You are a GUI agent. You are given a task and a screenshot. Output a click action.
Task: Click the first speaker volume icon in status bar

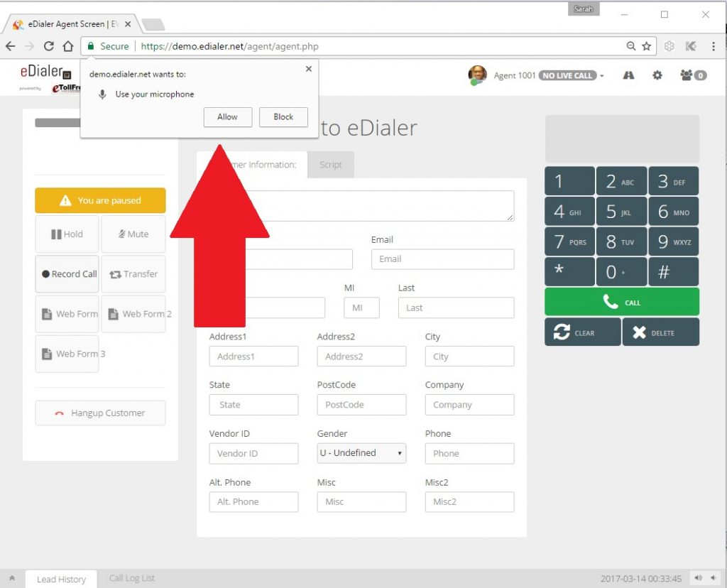(x=699, y=578)
